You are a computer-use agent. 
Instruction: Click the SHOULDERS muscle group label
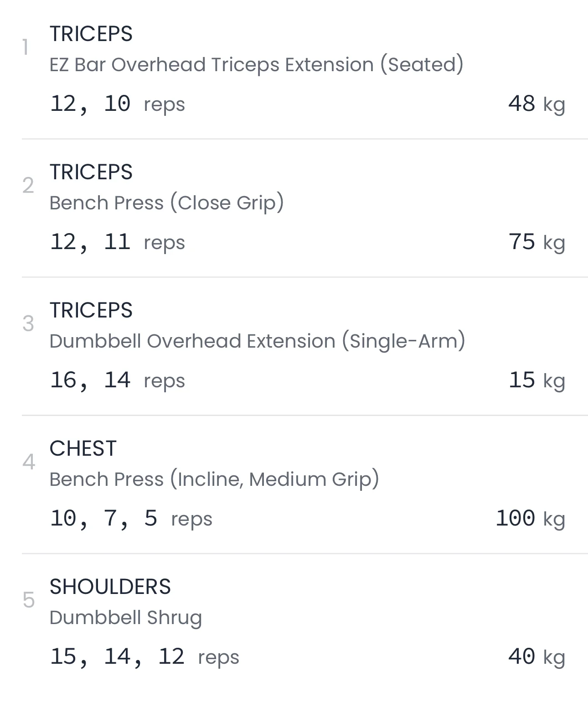[x=110, y=587]
